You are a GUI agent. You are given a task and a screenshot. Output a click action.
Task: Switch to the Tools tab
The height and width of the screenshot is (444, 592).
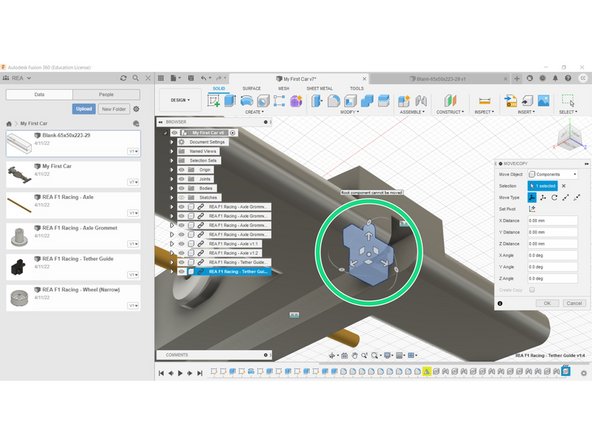click(x=356, y=88)
